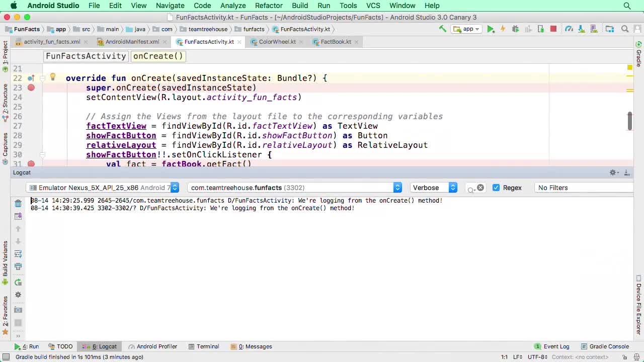
Task: Take a screenshot with the camera icon
Action: pyautogui.click(x=18, y=310)
